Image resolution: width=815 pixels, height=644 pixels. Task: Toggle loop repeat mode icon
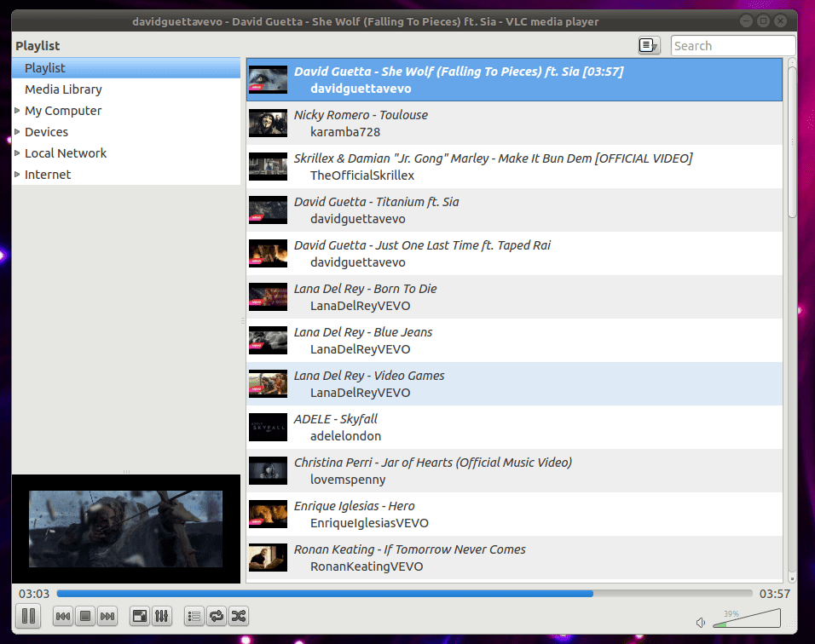[217, 617]
